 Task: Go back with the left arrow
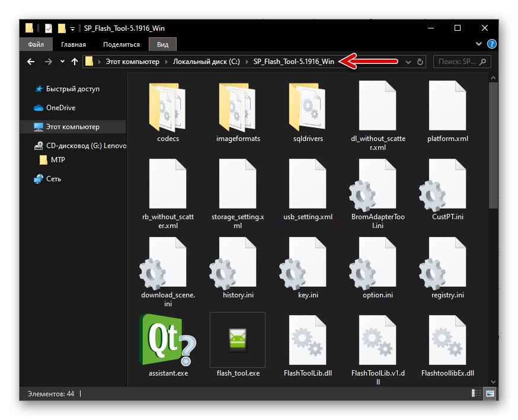click(x=31, y=62)
